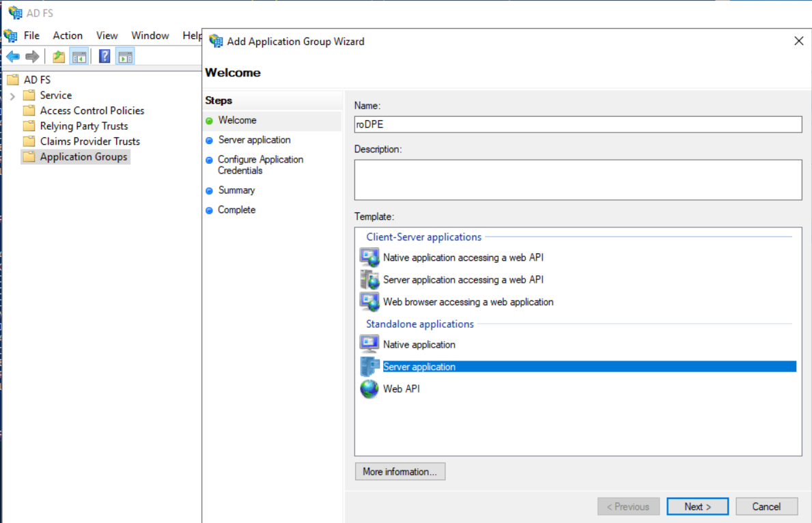The height and width of the screenshot is (523, 812).
Task: Select the Web browser accessing a web application icon
Action: coord(369,301)
